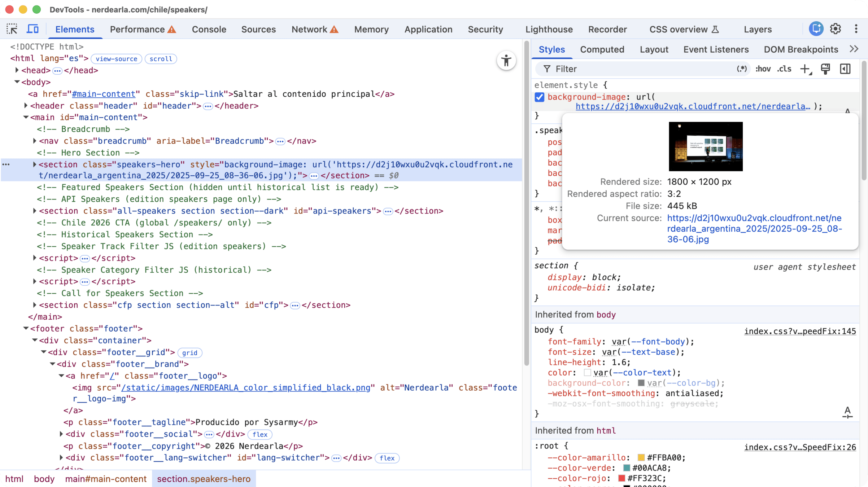Toggle the computed styles sidebar icon
This screenshot has width=868, height=487.
click(845, 69)
